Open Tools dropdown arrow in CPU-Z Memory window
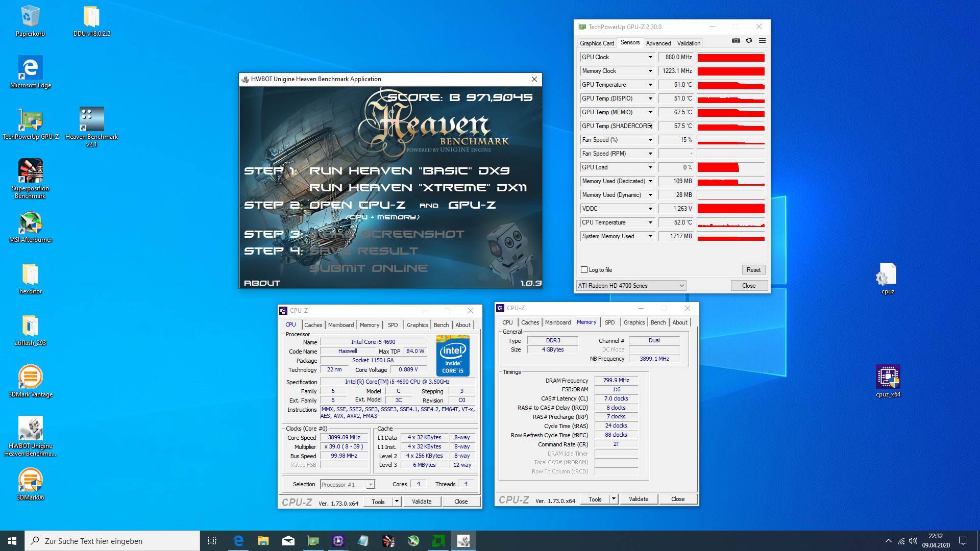Viewport: 980px width, 551px height. coord(614,499)
